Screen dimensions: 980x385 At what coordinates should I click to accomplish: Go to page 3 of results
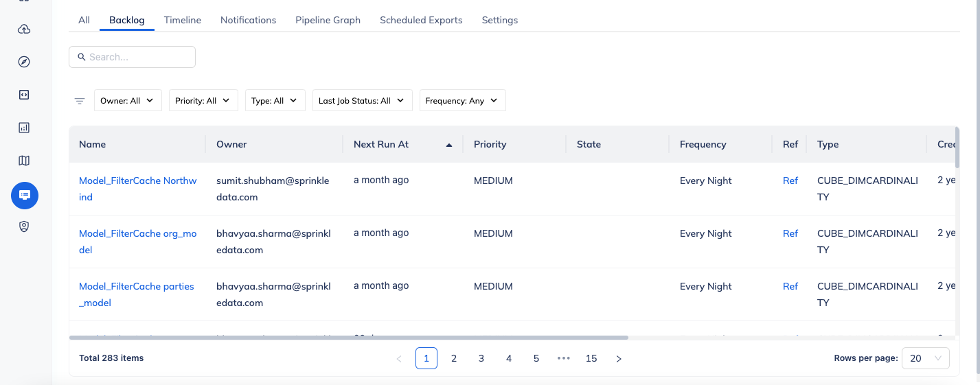tap(481, 358)
